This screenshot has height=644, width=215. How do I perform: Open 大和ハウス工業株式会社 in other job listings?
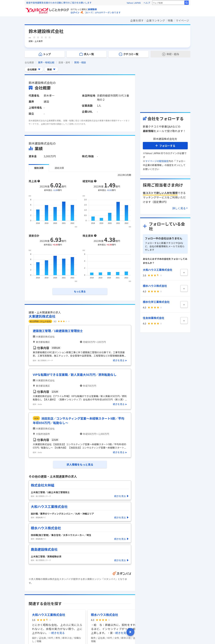coord(49,507)
